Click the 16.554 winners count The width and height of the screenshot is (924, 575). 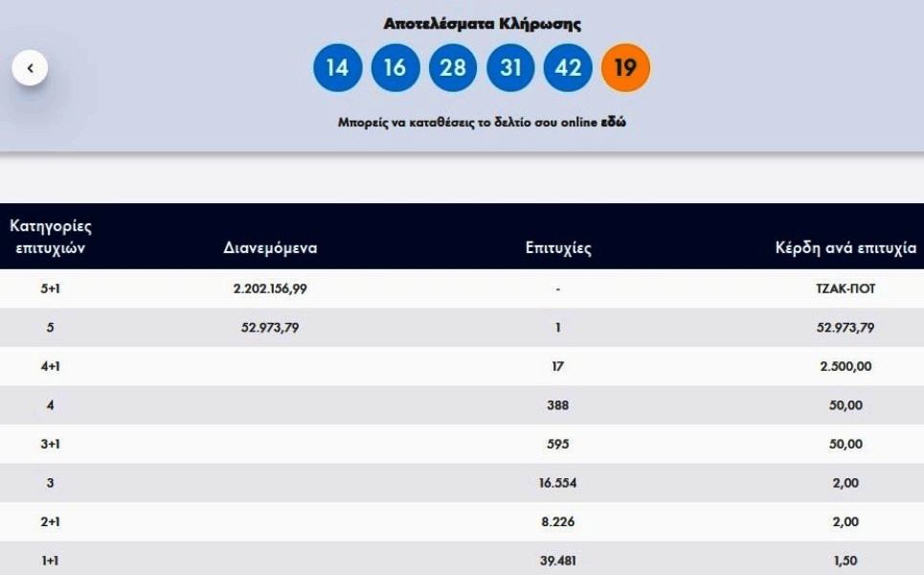point(557,483)
